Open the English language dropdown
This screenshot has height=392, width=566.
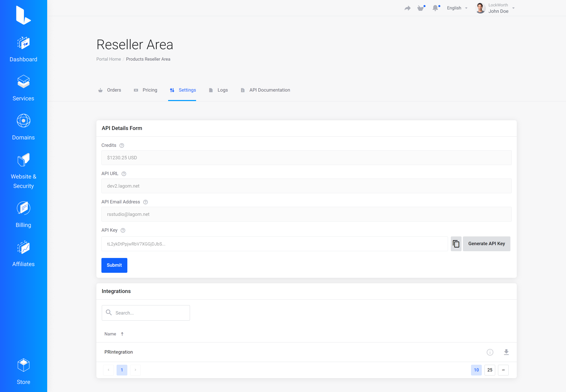pyautogui.click(x=457, y=8)
